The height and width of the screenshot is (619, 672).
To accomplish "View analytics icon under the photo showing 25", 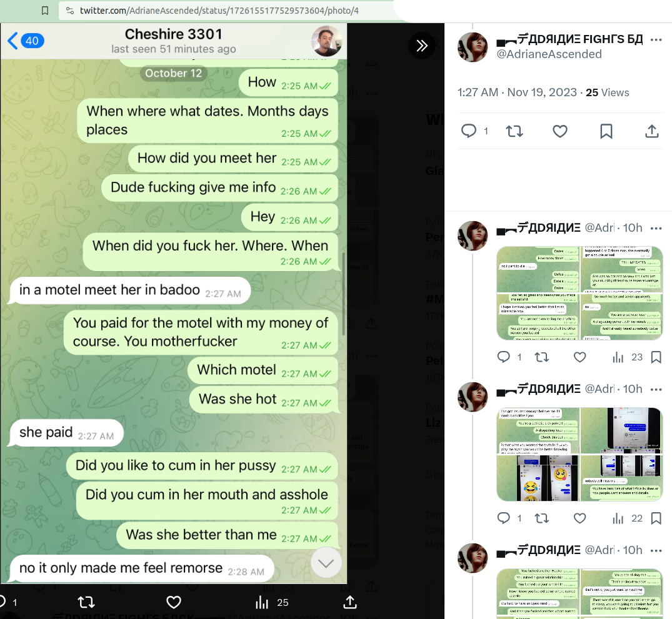I will pos(261,603).
